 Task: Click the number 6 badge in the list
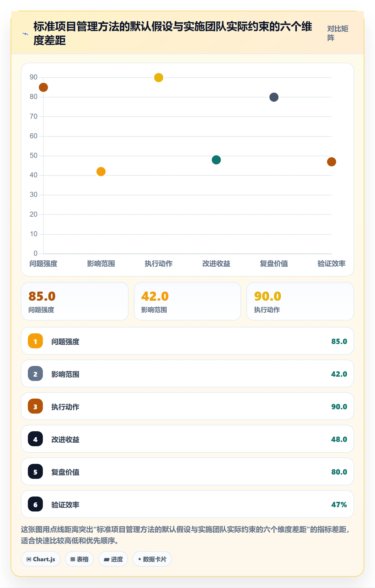point(35,504)
